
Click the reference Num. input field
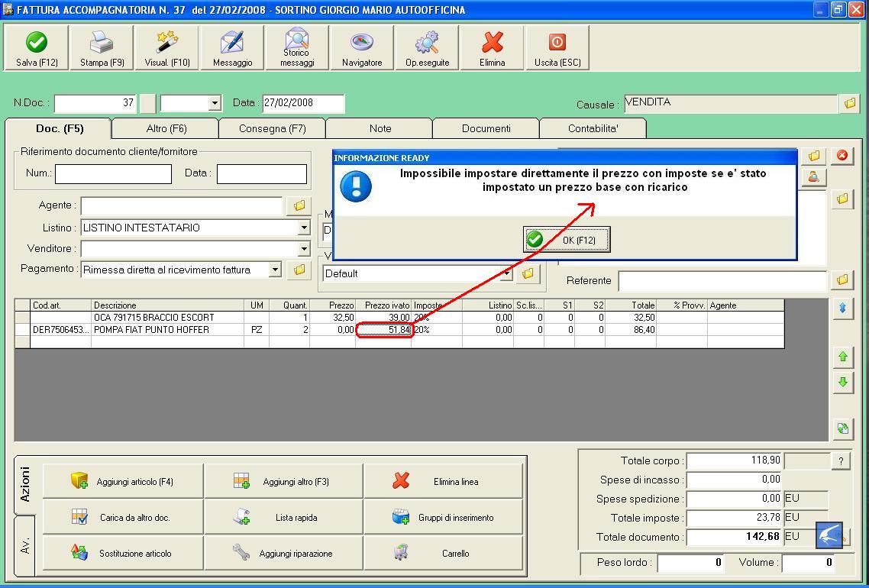coord(113,173)
